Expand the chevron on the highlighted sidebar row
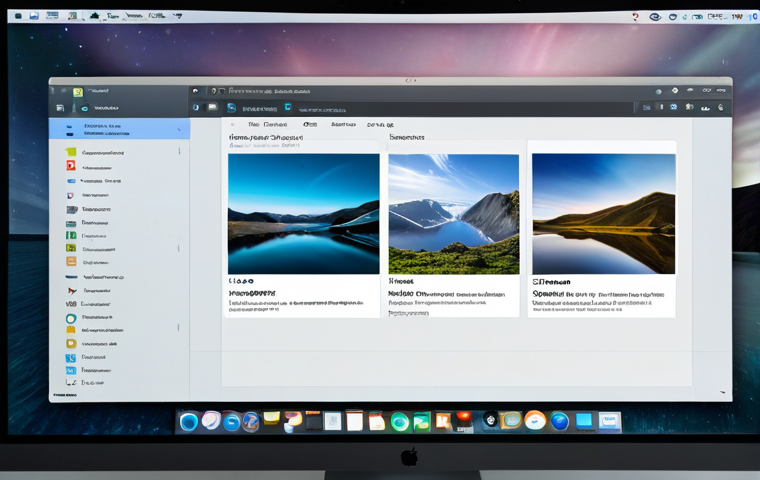The width and height of the screenshot is (760, 480). pos(179,129)
